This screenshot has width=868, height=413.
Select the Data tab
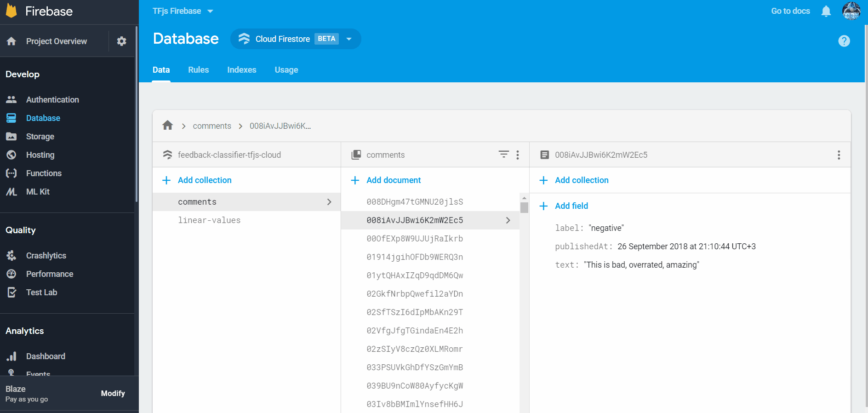(161, 70)
